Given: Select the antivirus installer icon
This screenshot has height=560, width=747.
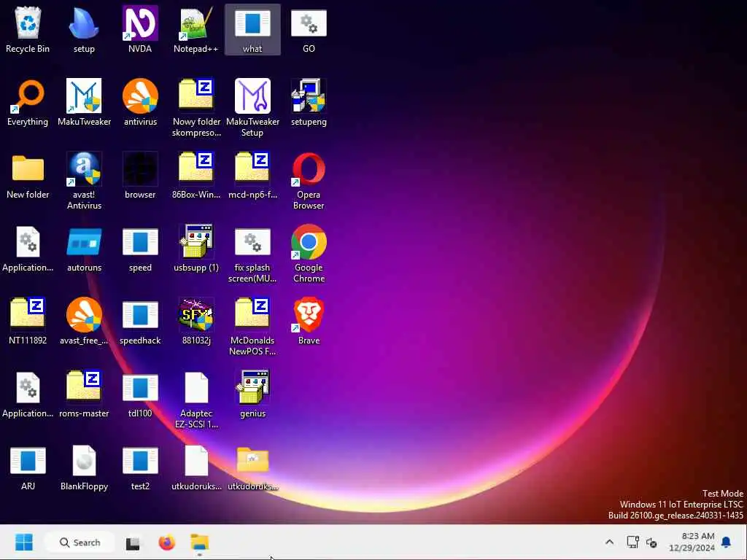Looking at the screenshot, I should tap(140, 103).
